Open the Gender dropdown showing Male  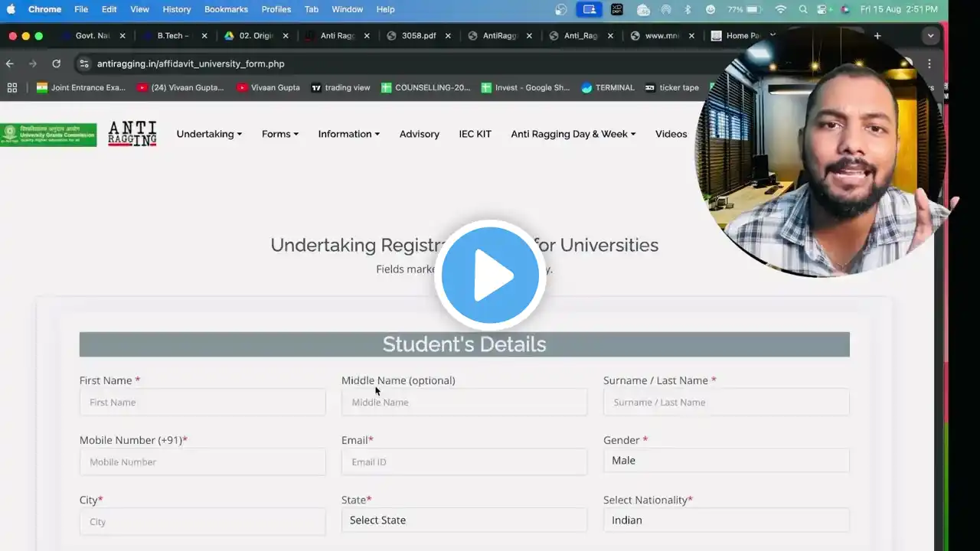pos(726,460)
